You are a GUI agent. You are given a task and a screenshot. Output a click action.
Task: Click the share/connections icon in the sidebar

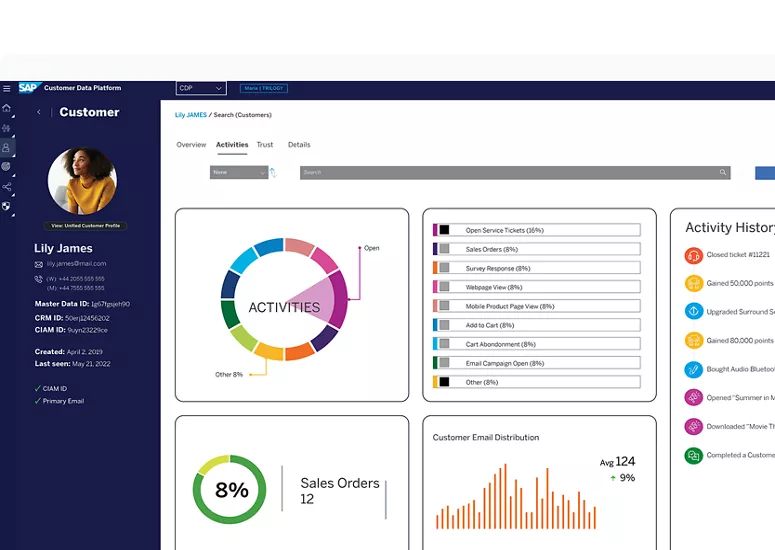7,187
